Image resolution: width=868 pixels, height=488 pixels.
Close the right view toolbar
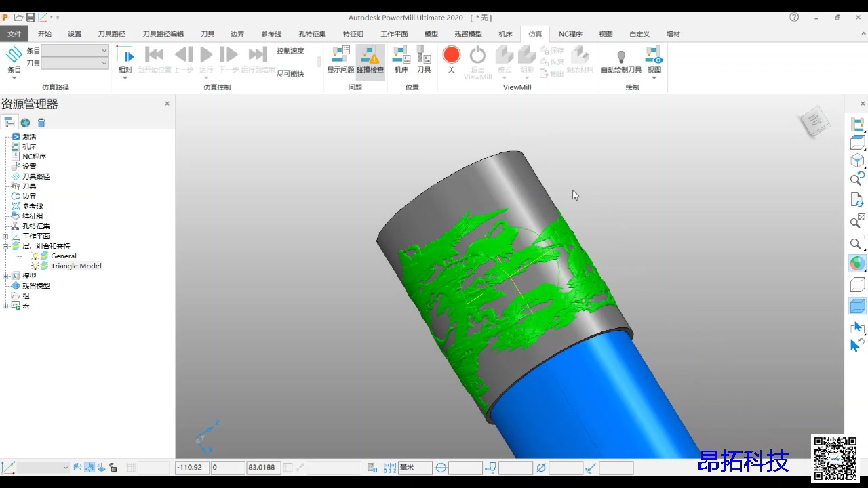click(863, 104)
